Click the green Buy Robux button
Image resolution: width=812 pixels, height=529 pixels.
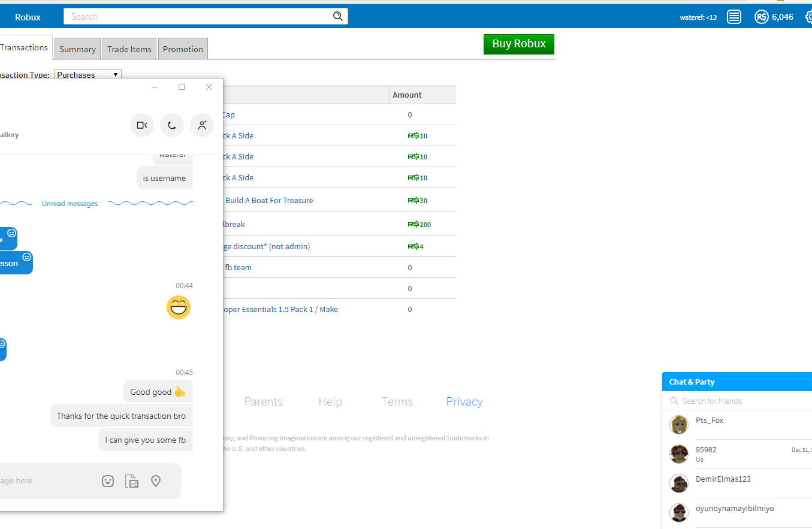pyautogui.click(x=519, y=44)
